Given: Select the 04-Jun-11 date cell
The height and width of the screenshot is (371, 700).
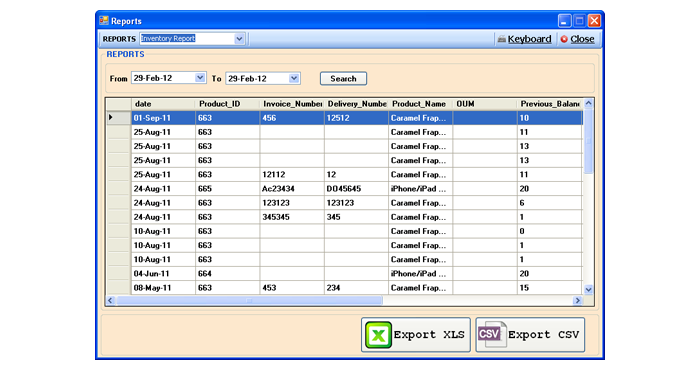Looking at the screenshot, I should click(x=163, y=274).
